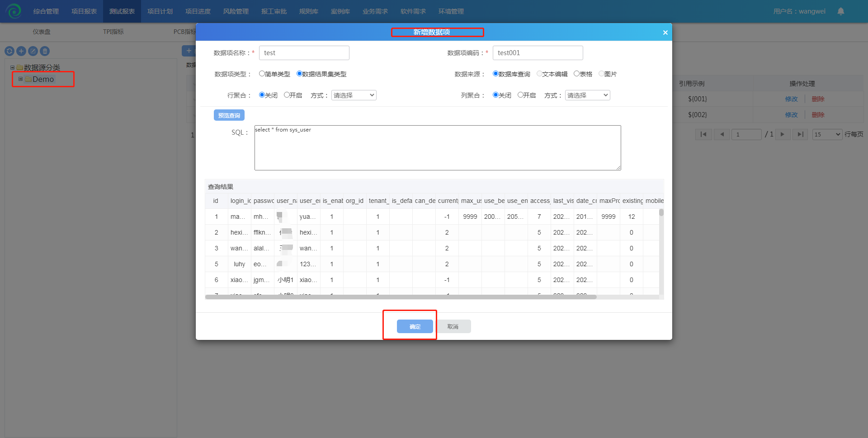Collapse the Demo tree node

[20, 79]
